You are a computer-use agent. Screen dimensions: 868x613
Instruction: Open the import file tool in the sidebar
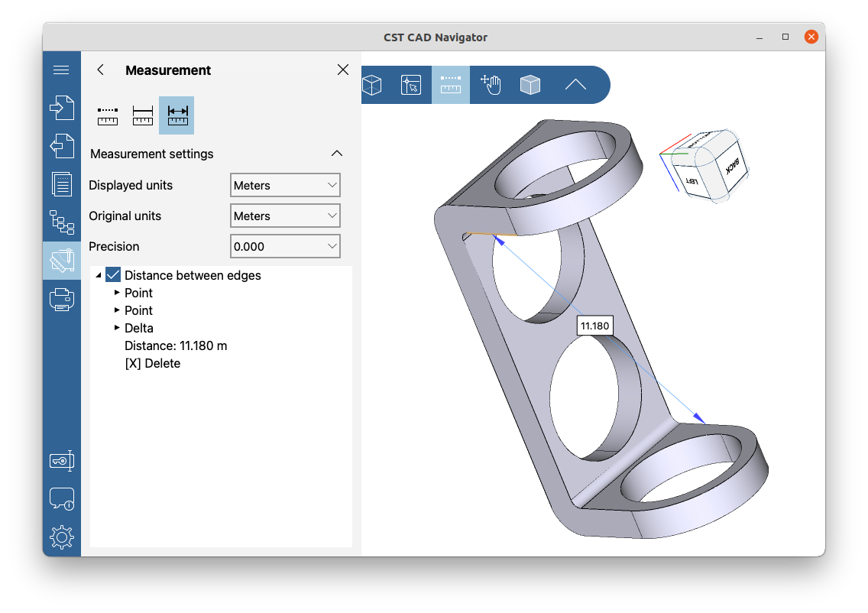pos(62,108)
